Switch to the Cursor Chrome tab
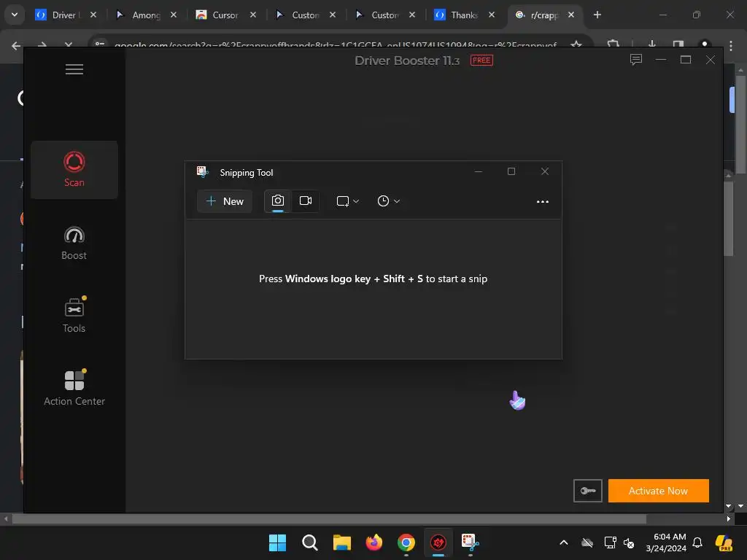Image resolution: width=747 pixels, height=560 pixels. point(225,15)
